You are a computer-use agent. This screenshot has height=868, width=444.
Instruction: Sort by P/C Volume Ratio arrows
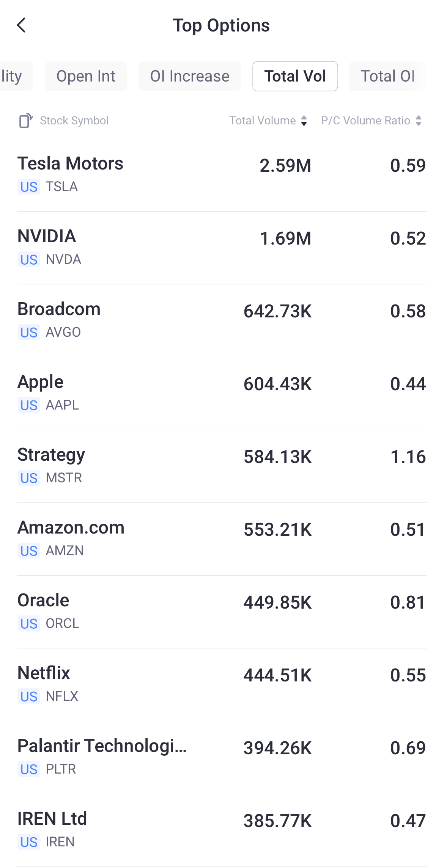click(419, 121)
